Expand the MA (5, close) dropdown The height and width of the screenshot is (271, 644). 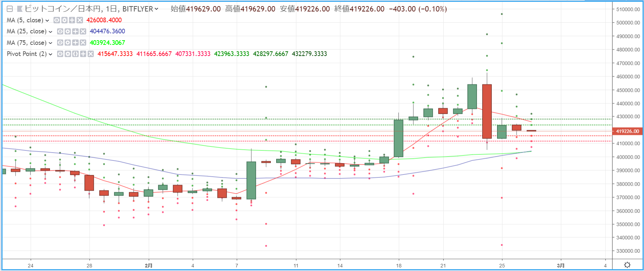(47, 20)
